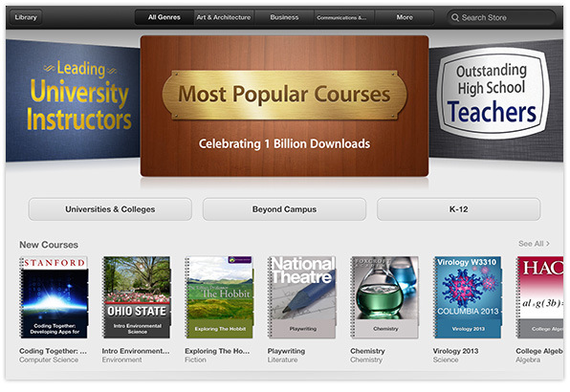Switch to Art & Architecture genre
The image size is (570, 392).
pyautogui.click(x=224, y=17)
